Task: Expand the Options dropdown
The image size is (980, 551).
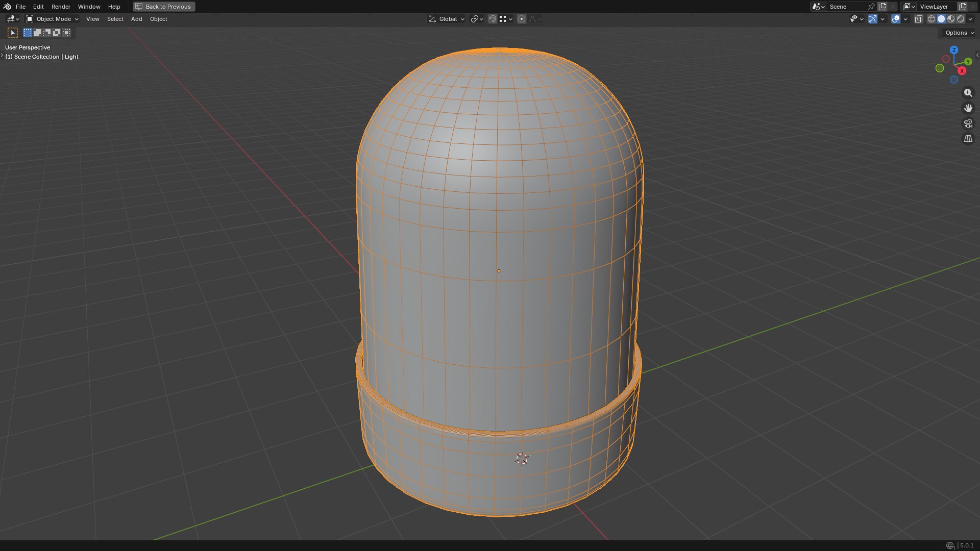Action: click(x=960, y=33)
